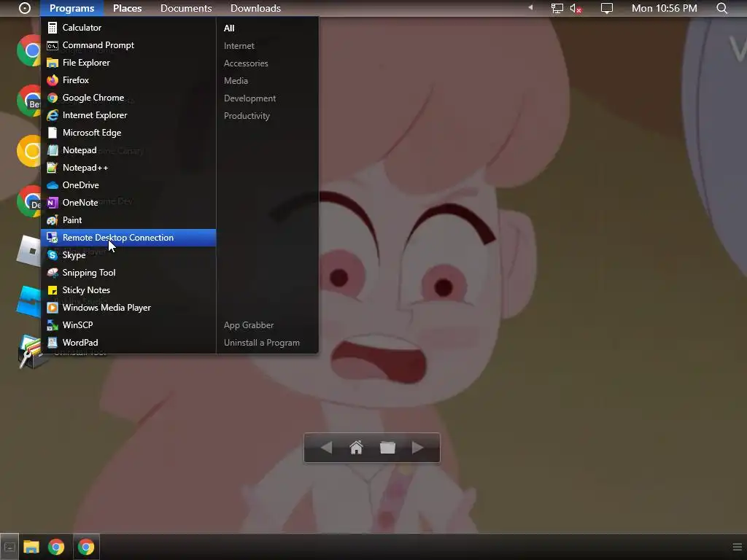Open the Places menu
This screenshot has height=560, width=747.
coord(127,8)
